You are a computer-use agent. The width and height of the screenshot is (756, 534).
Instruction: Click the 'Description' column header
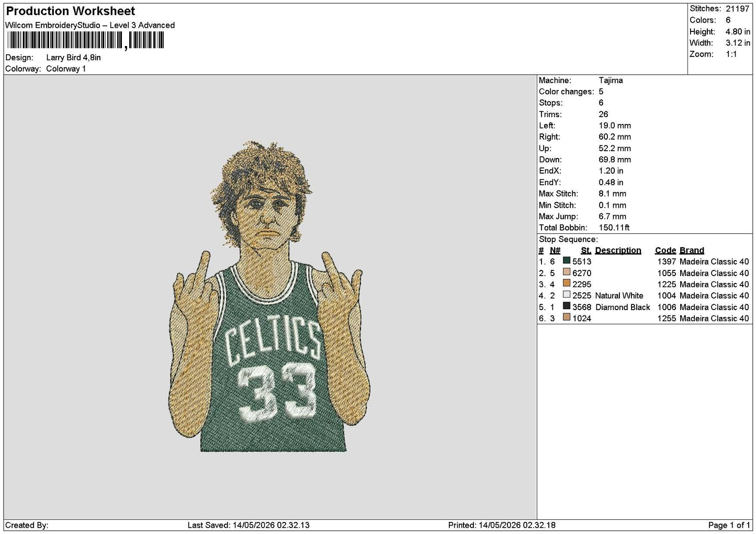[x=618, y=251]
